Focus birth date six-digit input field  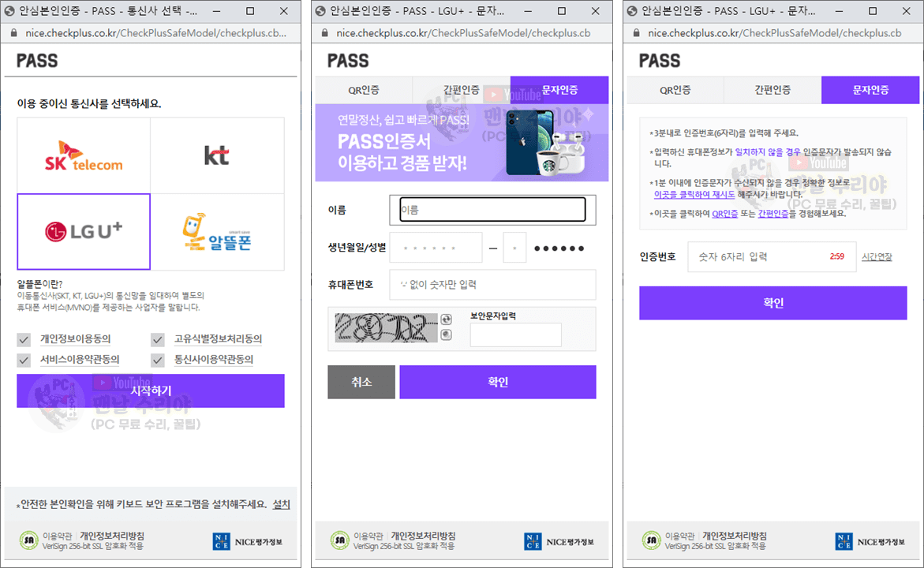[436, 248]
